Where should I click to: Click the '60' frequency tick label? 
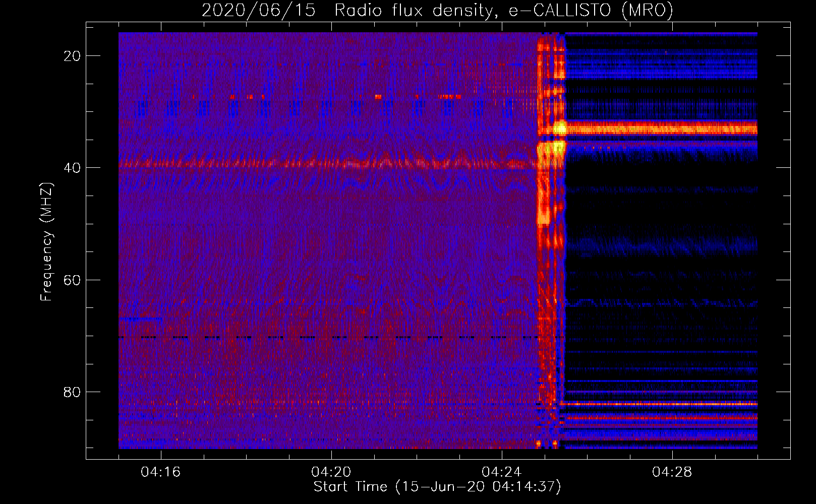[x=72, y=280]
